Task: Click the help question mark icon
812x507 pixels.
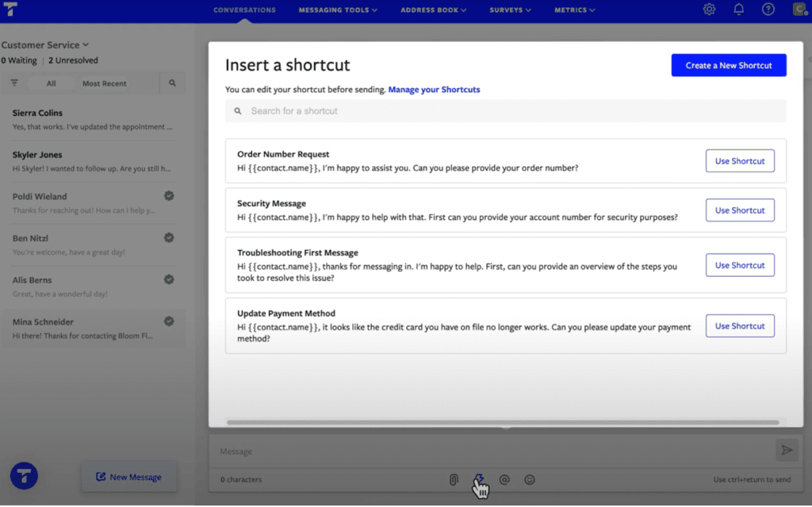Action: (x=767, y=10)
